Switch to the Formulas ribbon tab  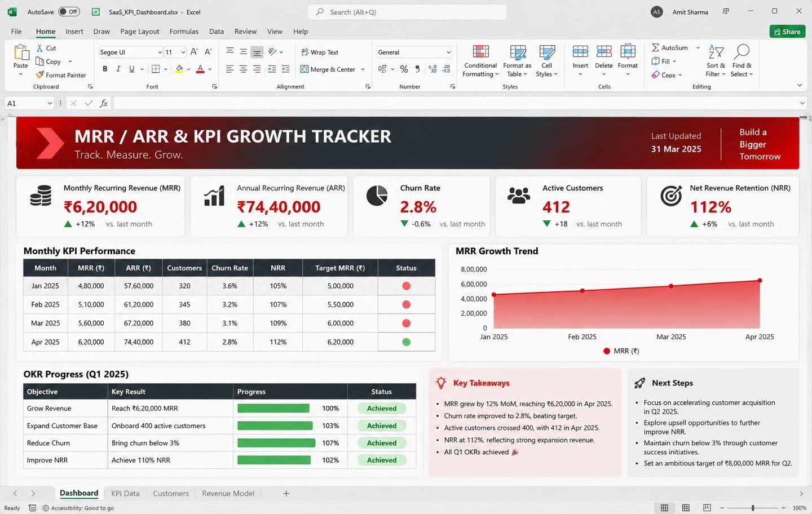(x=184, y=32)
